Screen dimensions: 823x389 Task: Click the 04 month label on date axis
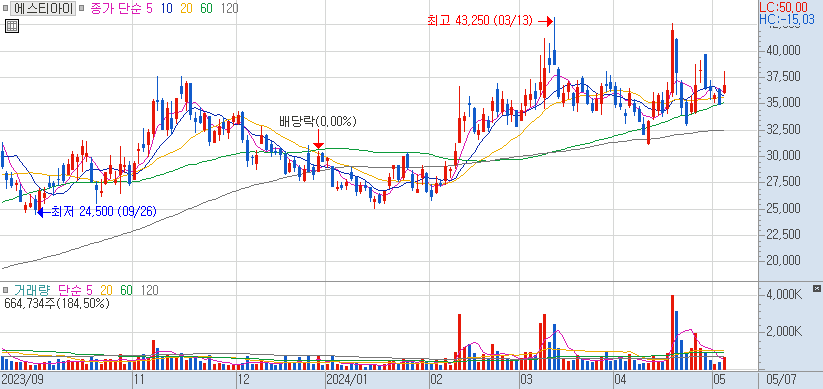pos(620,379)
